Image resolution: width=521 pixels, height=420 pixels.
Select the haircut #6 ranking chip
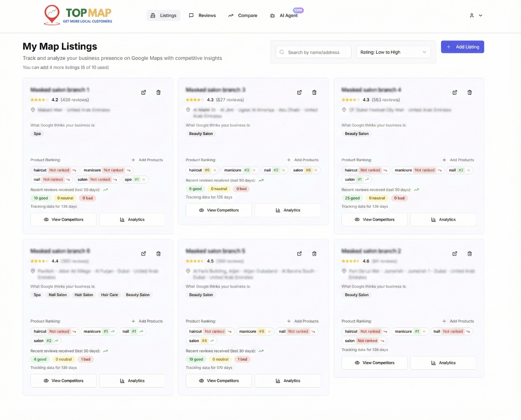[x=202, y=170]
